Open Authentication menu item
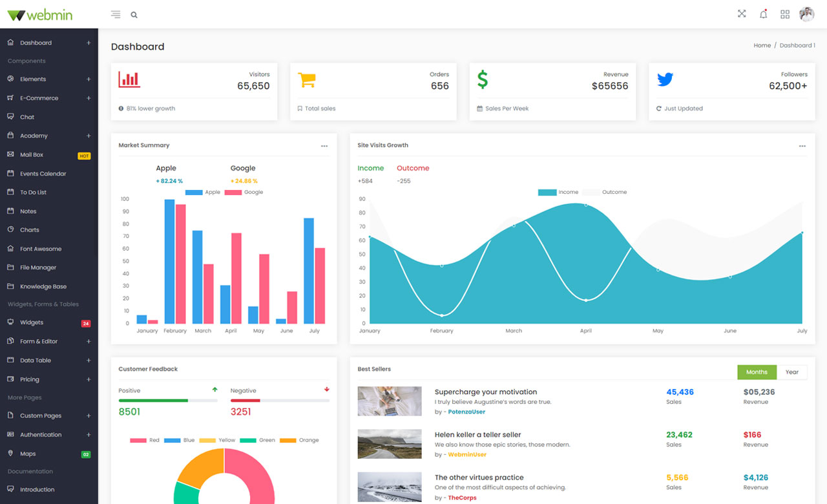Screen dimensions: 827x504 click(49, 434)
